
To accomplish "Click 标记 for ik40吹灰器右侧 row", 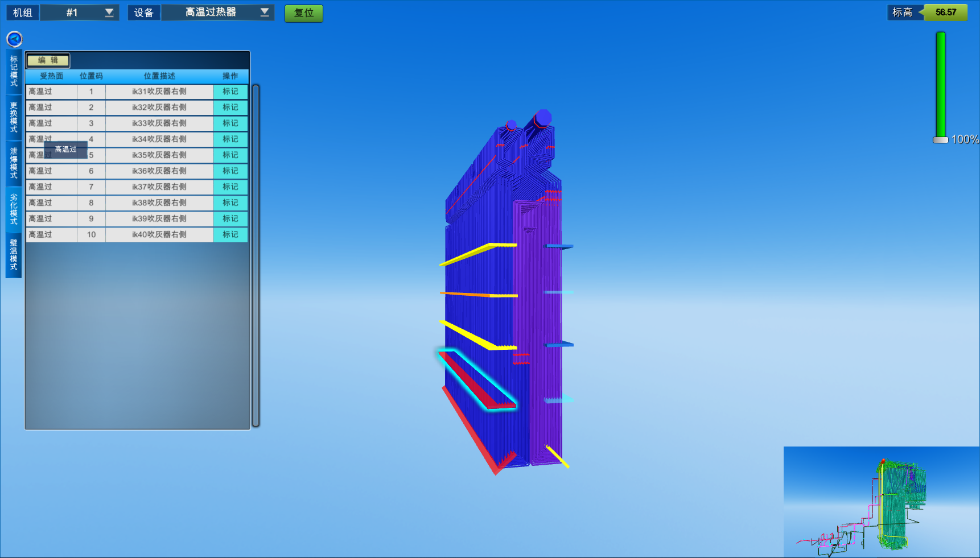I will 230,235.
